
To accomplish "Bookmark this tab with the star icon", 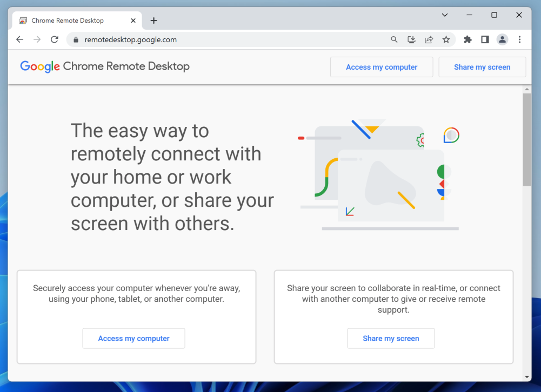I will (446, 39).
